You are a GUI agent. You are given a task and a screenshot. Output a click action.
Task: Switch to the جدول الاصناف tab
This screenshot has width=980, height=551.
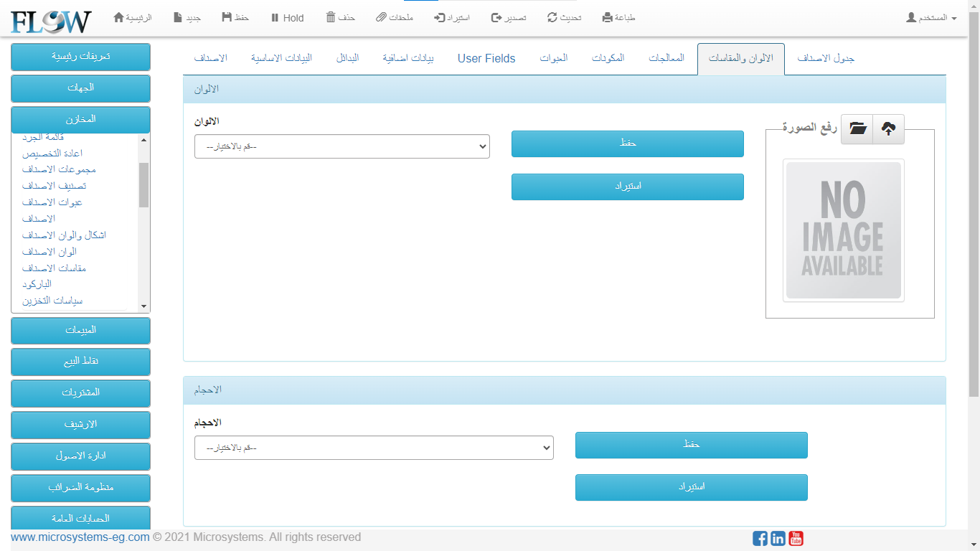(826, 59)
